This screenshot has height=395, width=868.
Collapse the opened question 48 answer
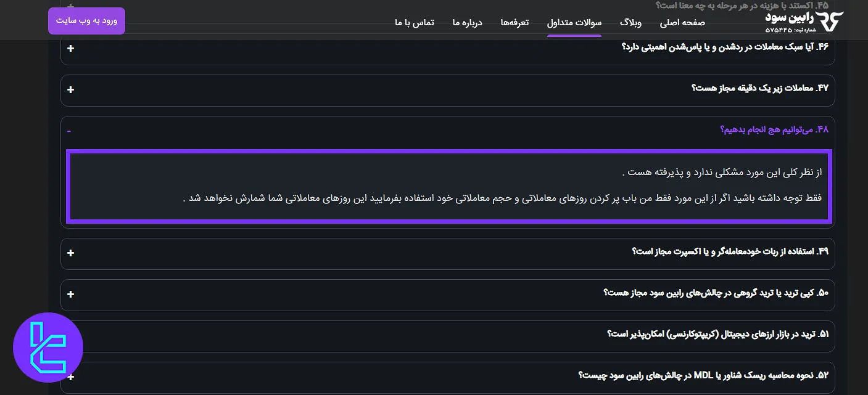pos(68,131)
